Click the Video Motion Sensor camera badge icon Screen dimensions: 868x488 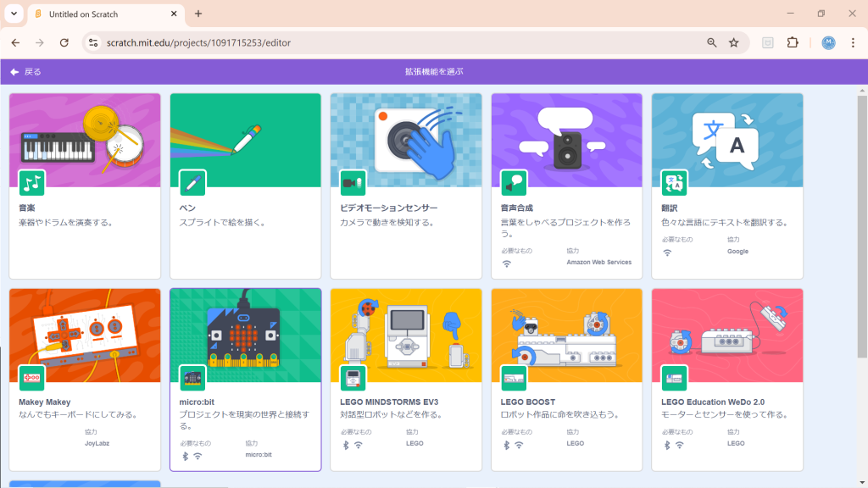[x=353, y=182]
